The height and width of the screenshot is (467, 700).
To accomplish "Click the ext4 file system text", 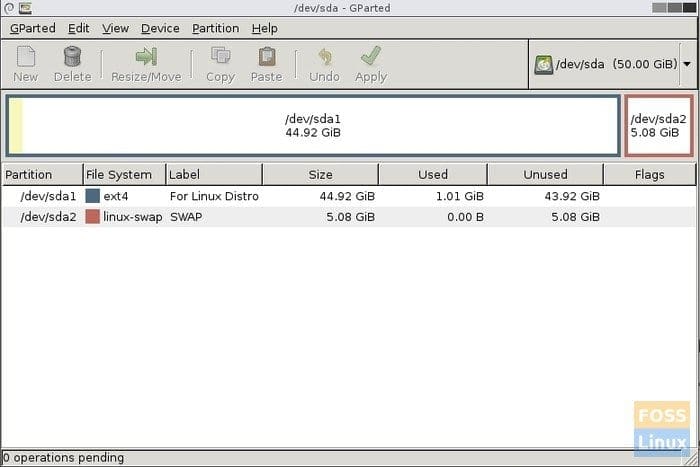I will pos(116,196).
